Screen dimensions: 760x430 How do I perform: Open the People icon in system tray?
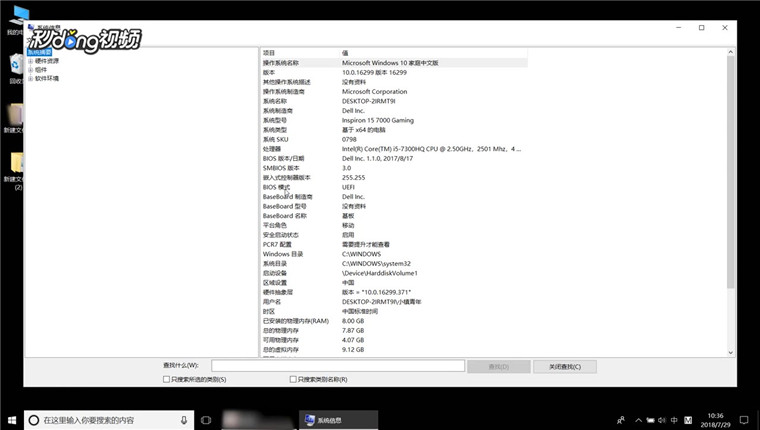coord(621,420)
